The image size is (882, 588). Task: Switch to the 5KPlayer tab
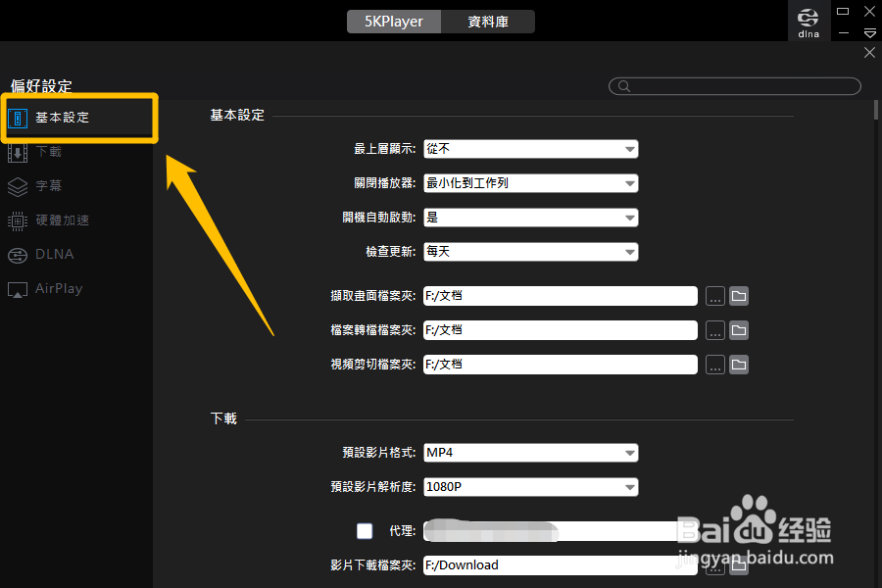coord(394,22)
